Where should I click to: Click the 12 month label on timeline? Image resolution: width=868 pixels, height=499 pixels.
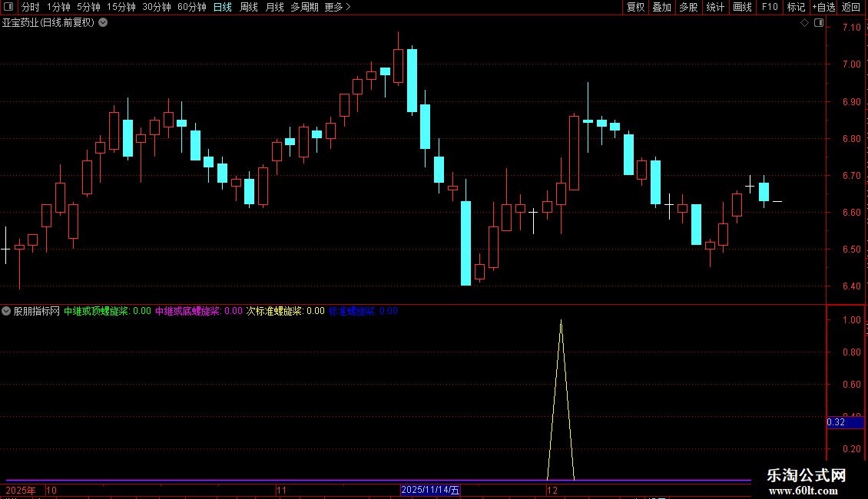click(x=552, y=490)
